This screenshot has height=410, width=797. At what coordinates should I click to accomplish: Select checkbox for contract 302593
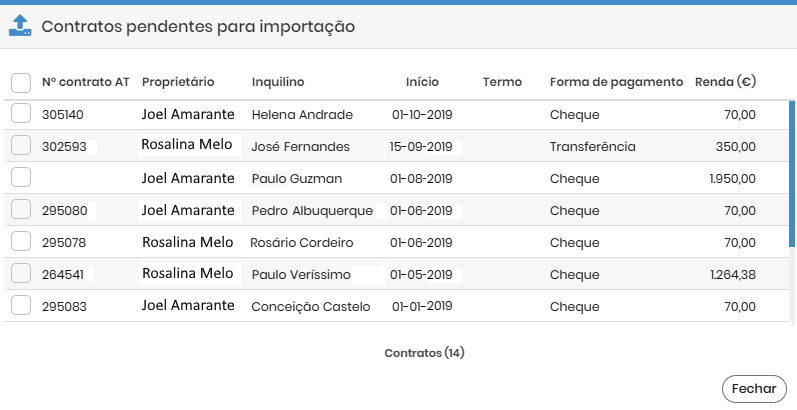[x=21, y=146]
